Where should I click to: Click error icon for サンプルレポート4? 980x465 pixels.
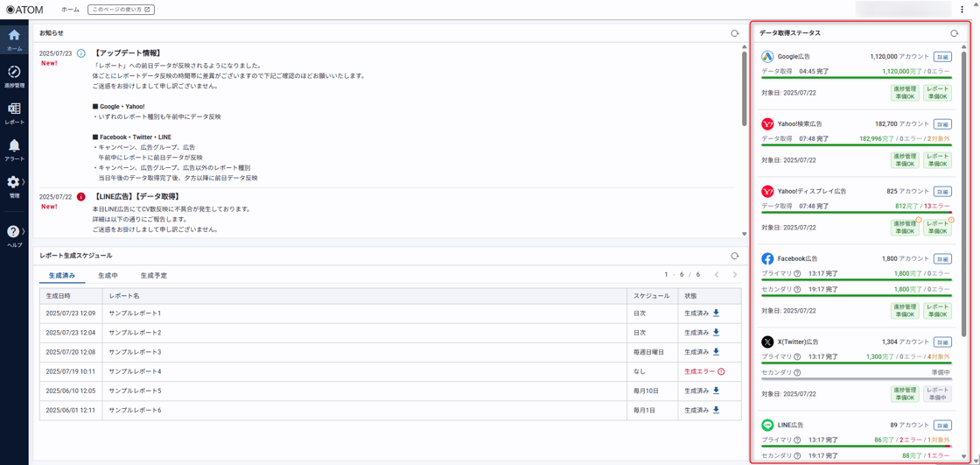click(721, 371)
